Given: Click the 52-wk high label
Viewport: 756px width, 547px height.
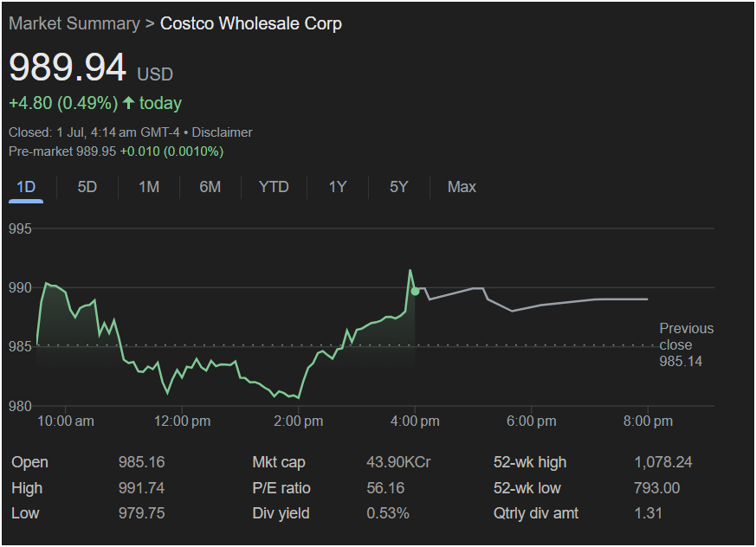Looking at the screenshot, I should pyautogui.click(x=530, y=462).
